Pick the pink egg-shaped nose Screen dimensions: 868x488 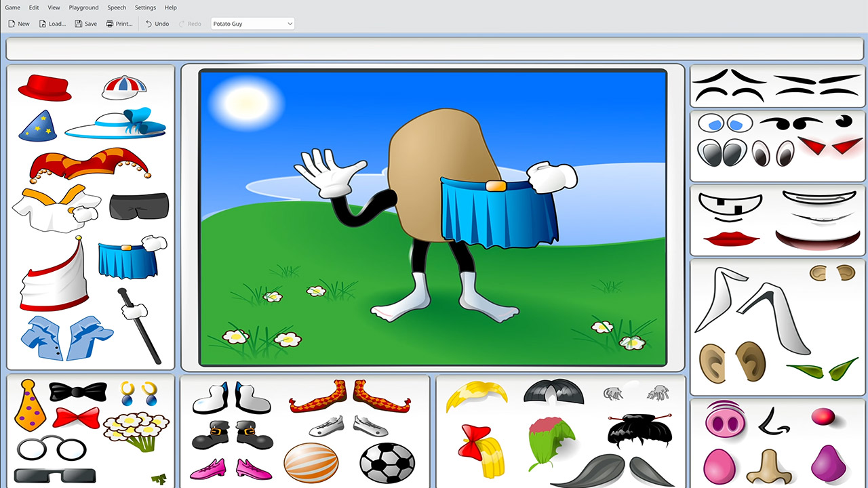pyautogui.click(x=720, y=466)
